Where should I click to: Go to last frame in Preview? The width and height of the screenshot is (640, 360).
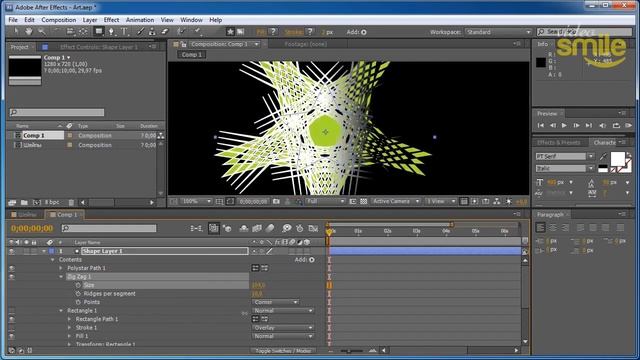[589, 125]
